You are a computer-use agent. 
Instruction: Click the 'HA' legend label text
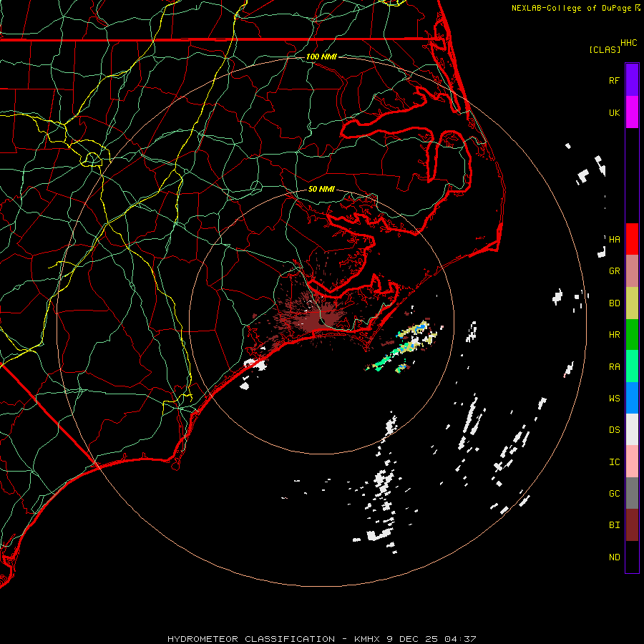(614, 239)
